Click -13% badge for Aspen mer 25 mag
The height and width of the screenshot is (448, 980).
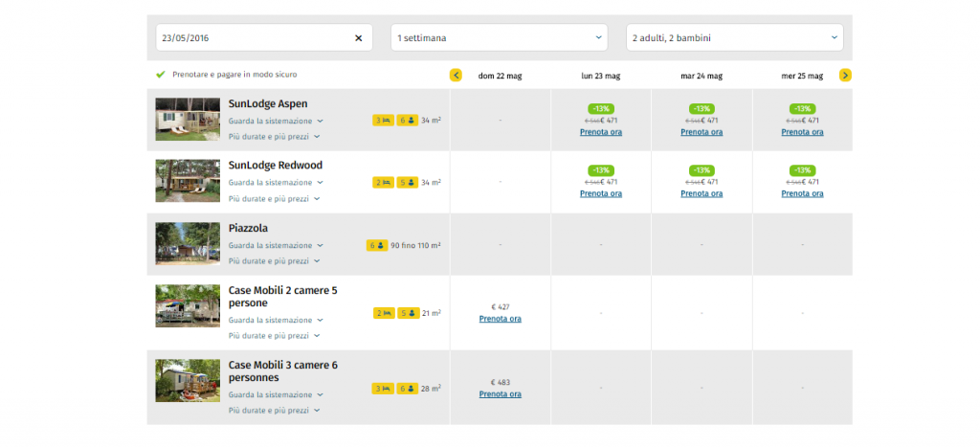[803, 109]
